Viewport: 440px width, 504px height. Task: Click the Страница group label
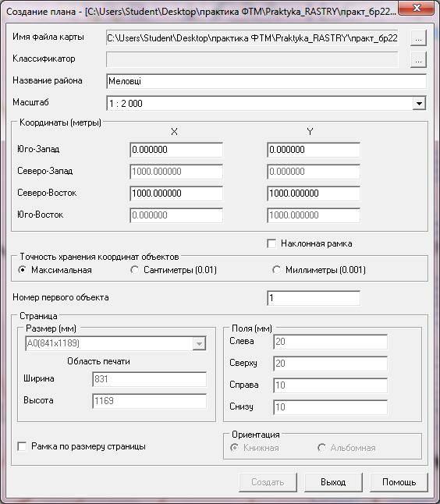coord(38,316)
